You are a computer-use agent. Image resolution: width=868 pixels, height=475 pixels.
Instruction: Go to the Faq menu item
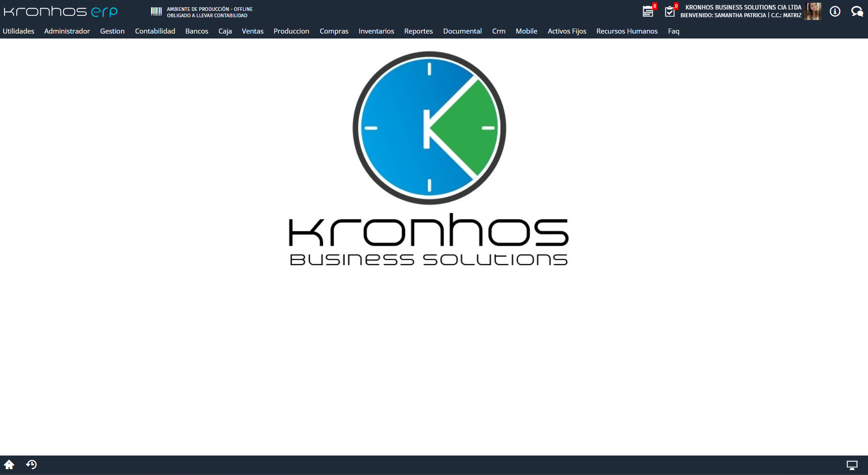tap(674, 31)
